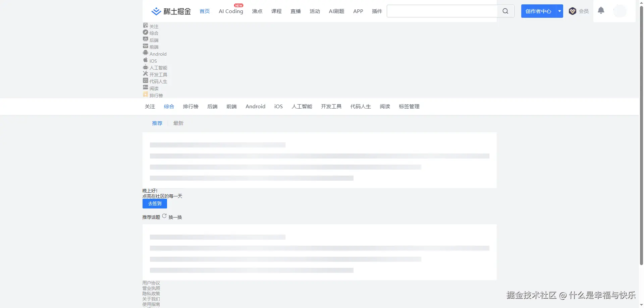The height and width of the screenshot is (308, 644).
Task: Click the 排行榜 ranking sidebar icon
Action: point(145,95)
